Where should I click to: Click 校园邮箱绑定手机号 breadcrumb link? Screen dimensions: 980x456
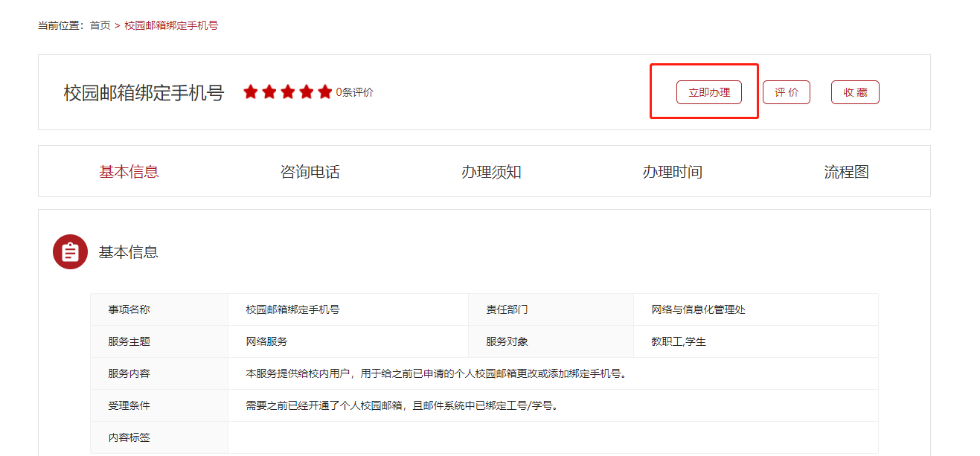(x=171, y=25)
